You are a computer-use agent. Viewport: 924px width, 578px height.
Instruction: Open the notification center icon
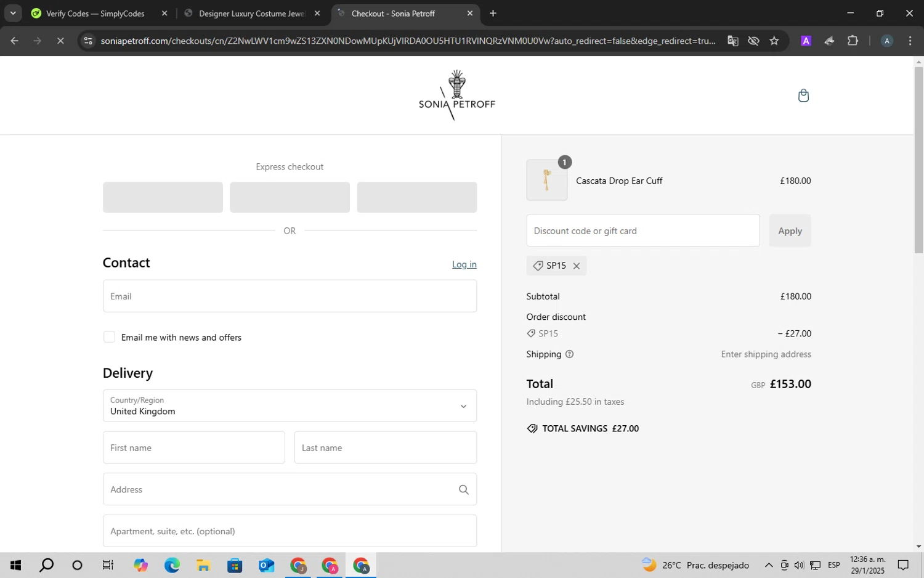tap(903, 565)
